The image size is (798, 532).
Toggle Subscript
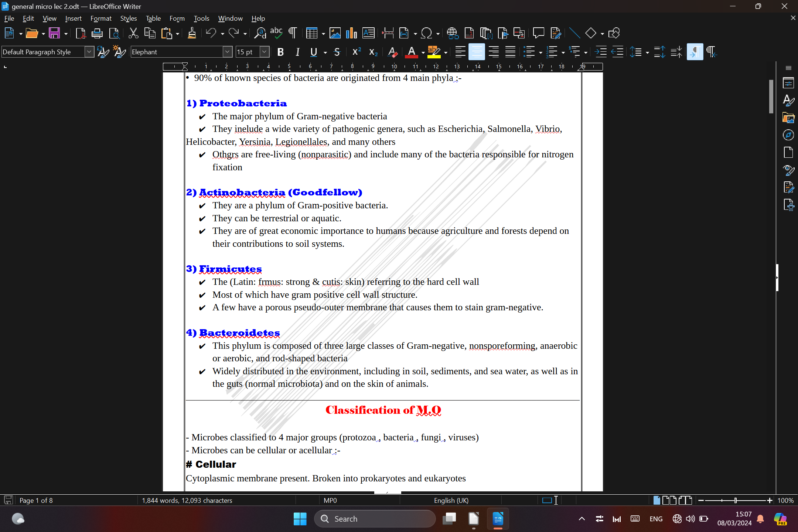coord(373,52)
